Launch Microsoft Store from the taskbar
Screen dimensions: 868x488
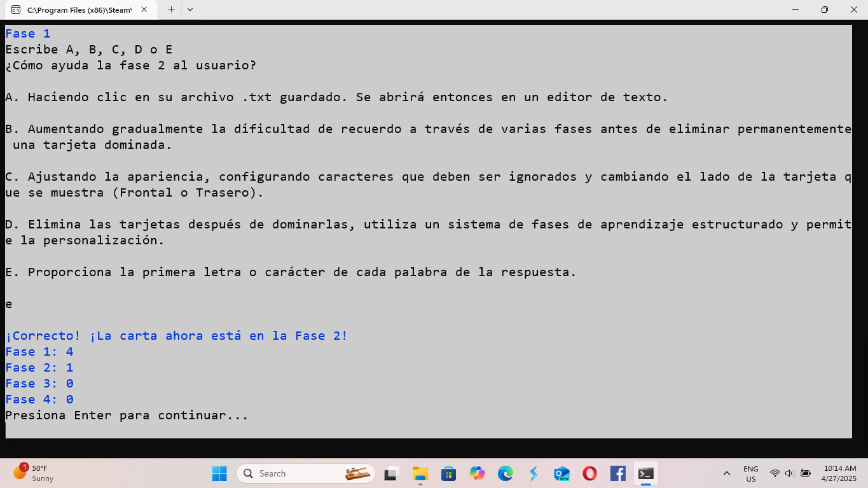click(x=448, y=473)
